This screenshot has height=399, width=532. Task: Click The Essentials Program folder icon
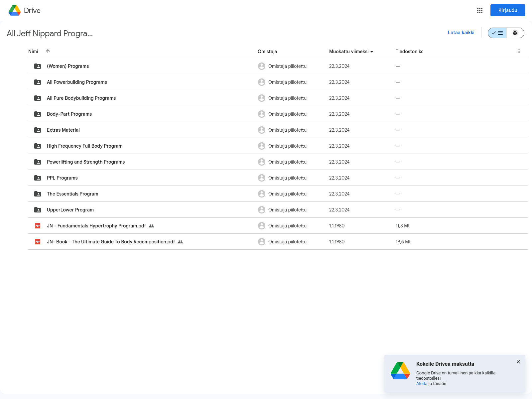pyautogui.click(x=38, y=194)
